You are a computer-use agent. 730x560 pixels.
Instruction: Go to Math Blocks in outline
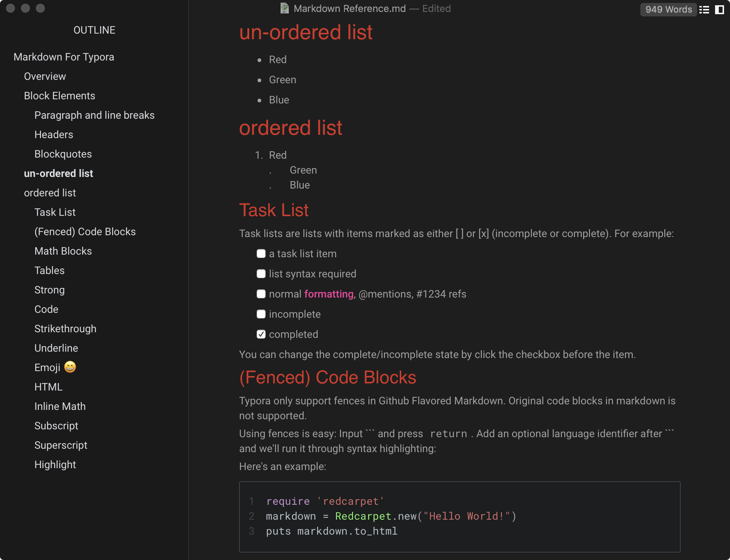click(x=63, y=251)
